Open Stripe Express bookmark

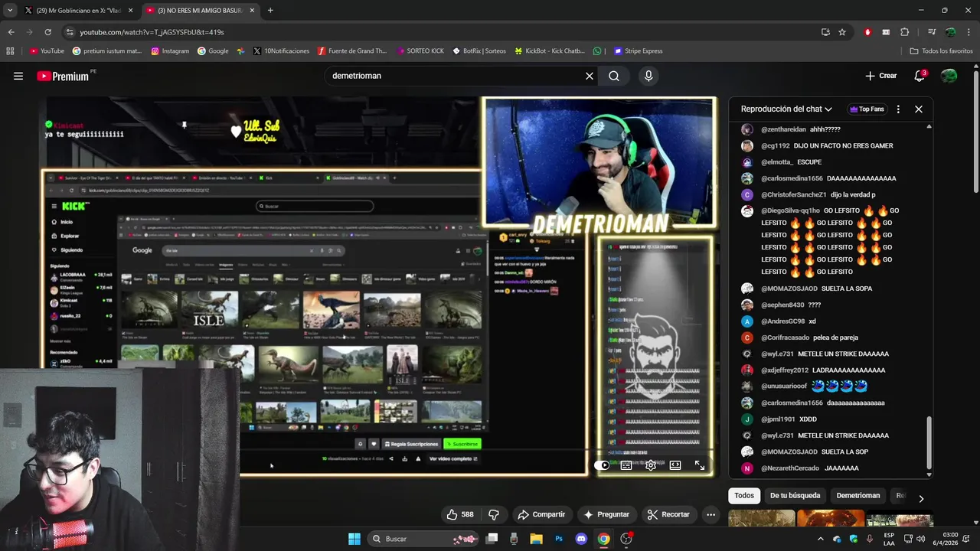click(x=638, y=51)
